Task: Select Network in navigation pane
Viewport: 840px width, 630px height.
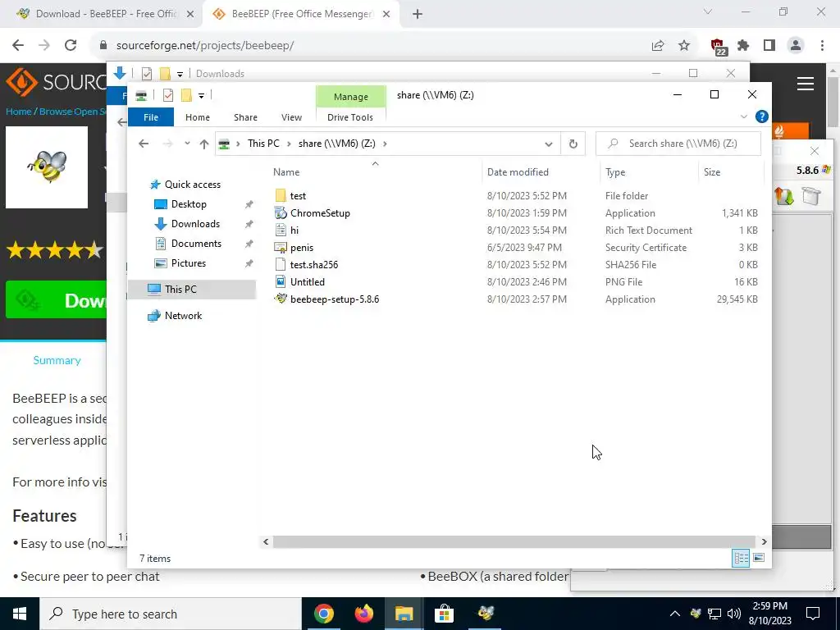Action: click(183, 316)
